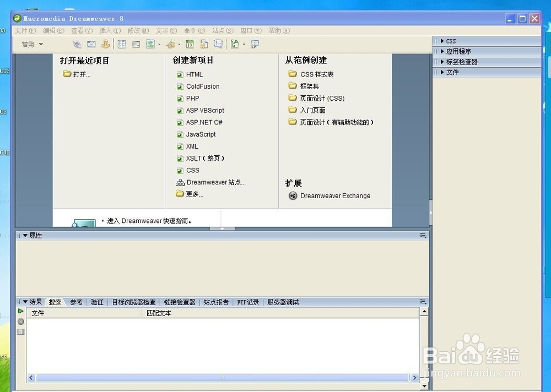
Task: Create a new HTML document link
Action: coord(195,74)
